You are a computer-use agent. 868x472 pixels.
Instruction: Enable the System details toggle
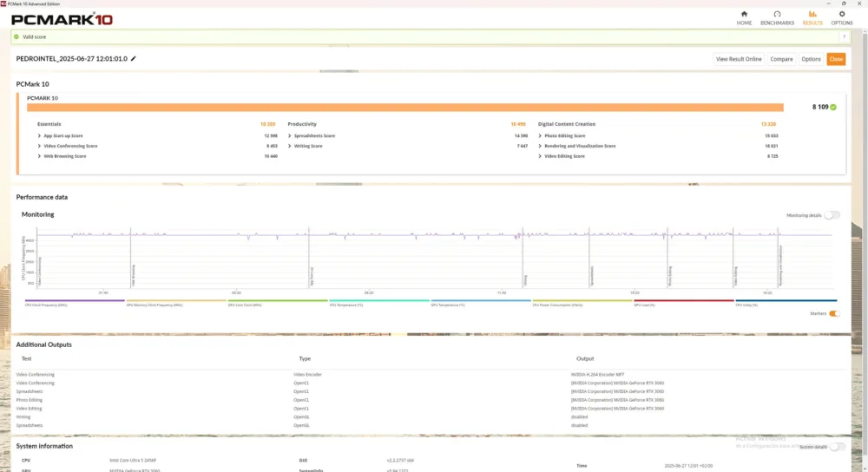[838, 447]
